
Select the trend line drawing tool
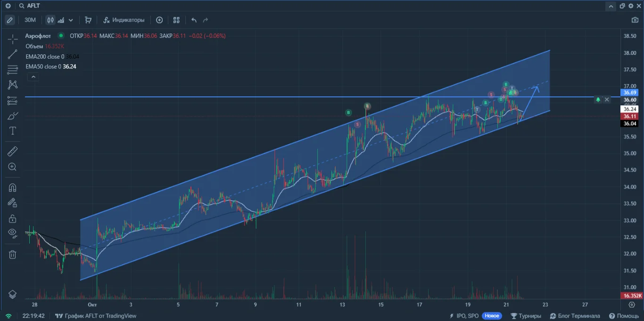[13, 54]
